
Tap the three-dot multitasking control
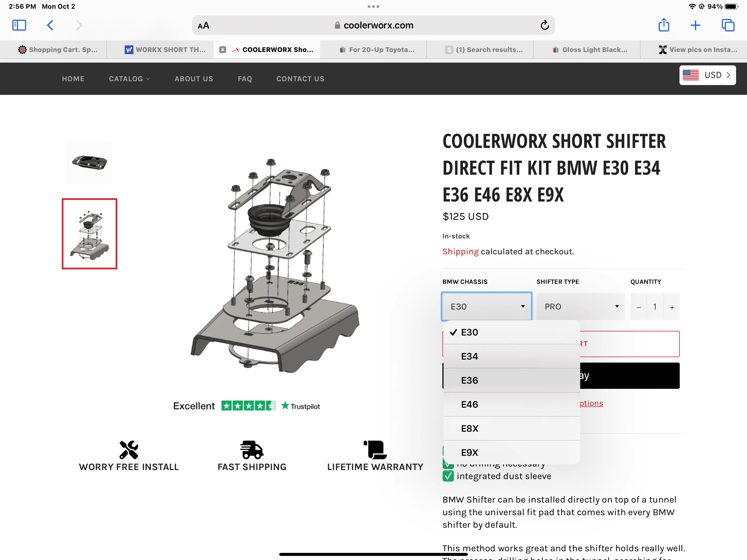click(x=373, y=6)
